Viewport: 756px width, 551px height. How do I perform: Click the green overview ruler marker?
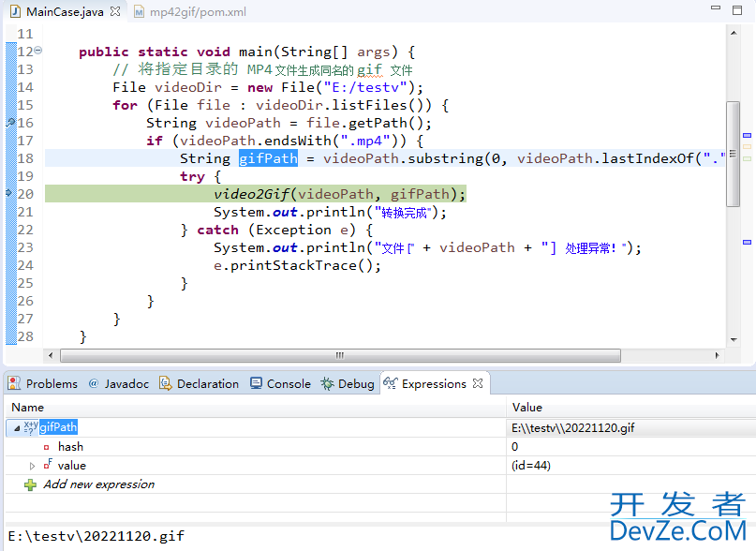click(748, 158)
